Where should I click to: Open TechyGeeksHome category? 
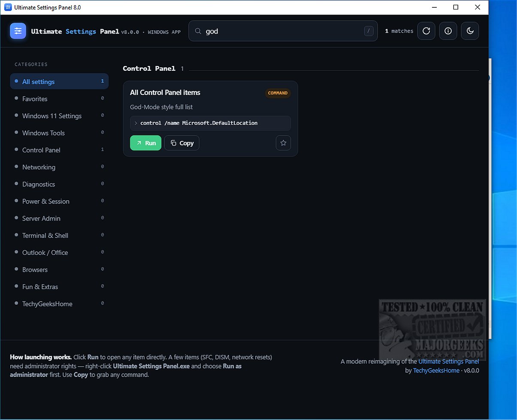59,304
